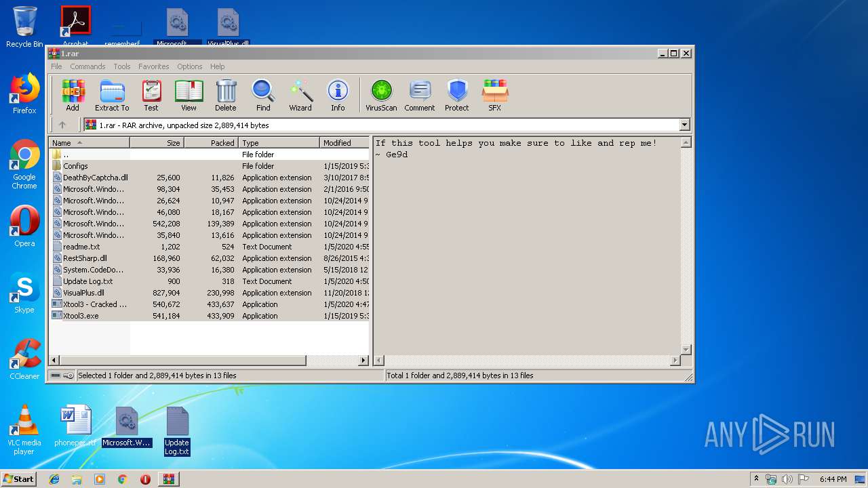868x488 pixels.
Task: Click the Start button
Action: 19,479
